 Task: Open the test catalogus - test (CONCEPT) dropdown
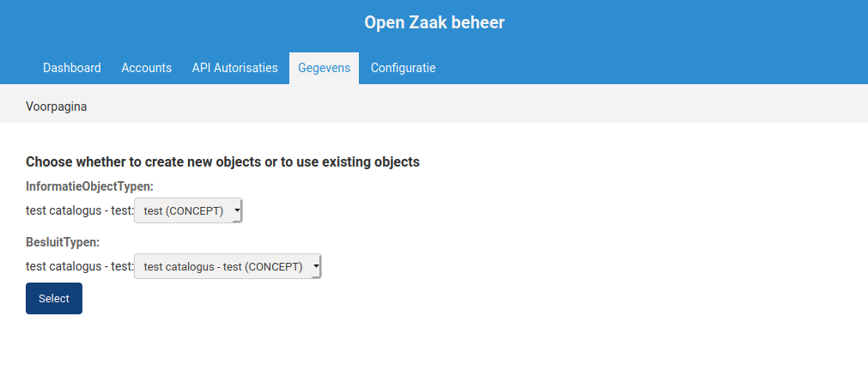coord(228,266)
